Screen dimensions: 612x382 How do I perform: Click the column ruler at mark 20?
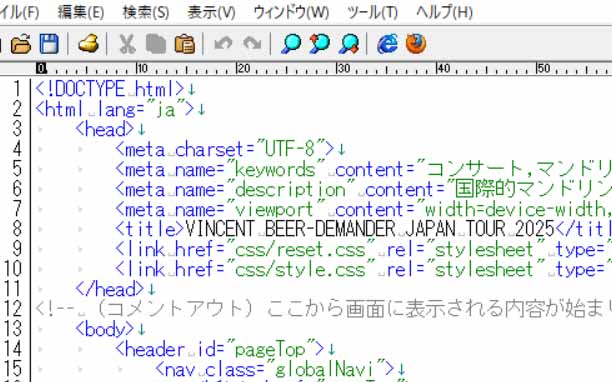point(243,69)
